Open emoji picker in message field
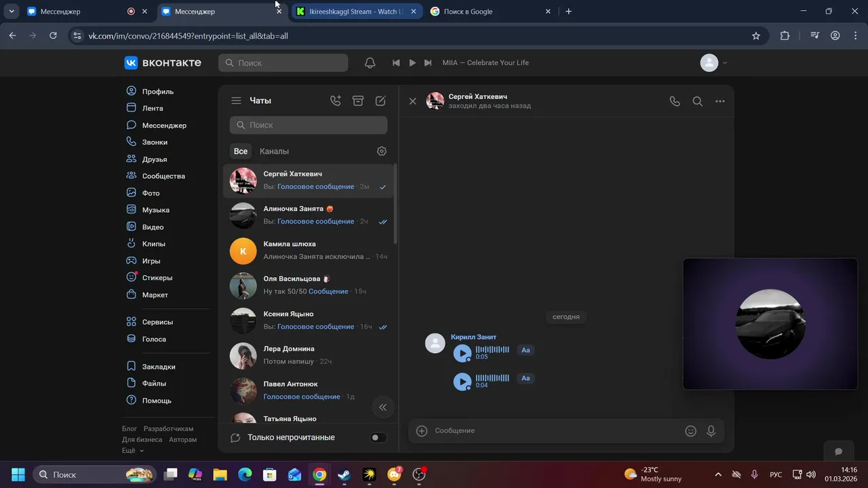 (690, 430)
